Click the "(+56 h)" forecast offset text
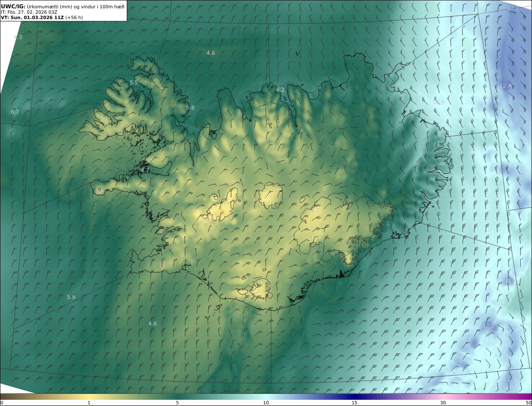Viewport: 532px width, 406px height. coord(74,17)
